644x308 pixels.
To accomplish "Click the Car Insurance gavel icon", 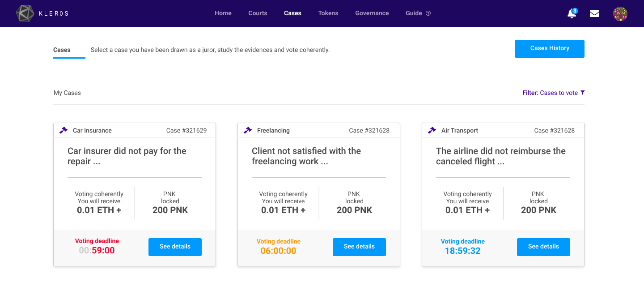I will [64, 130].
